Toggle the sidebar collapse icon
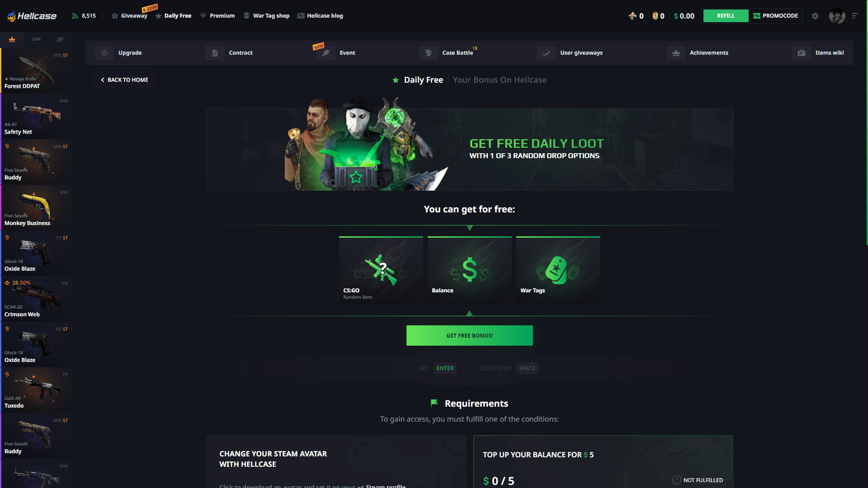This screenshot has width=868, height=488. (60, 39)
